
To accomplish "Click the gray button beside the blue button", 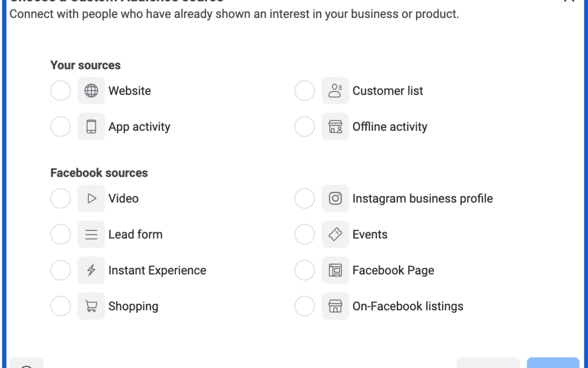I will pyautogui.click(x=488, y=363).
